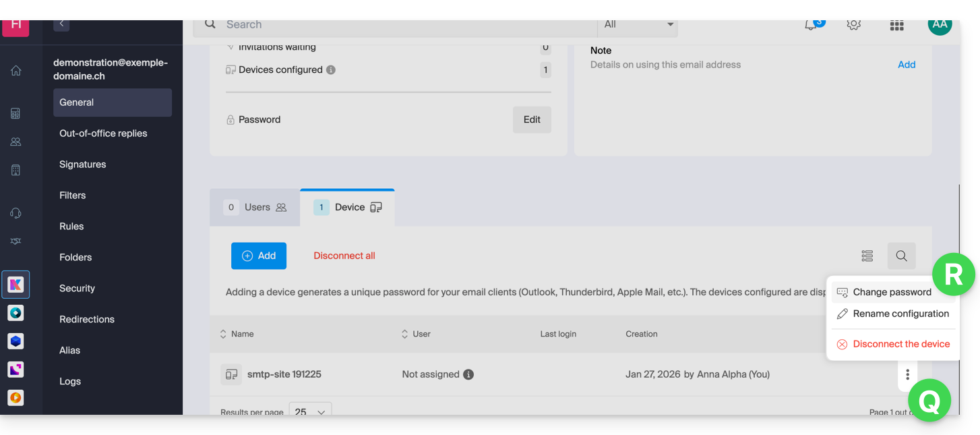Screen dimensions: 980x435
Task: Switch to the Users tab
Action: [256, 208]
